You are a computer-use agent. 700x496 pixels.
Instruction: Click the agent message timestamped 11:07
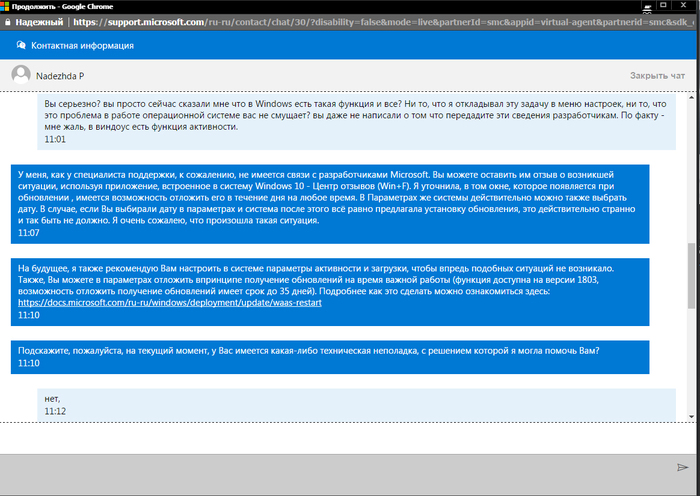tap(330, 204)
